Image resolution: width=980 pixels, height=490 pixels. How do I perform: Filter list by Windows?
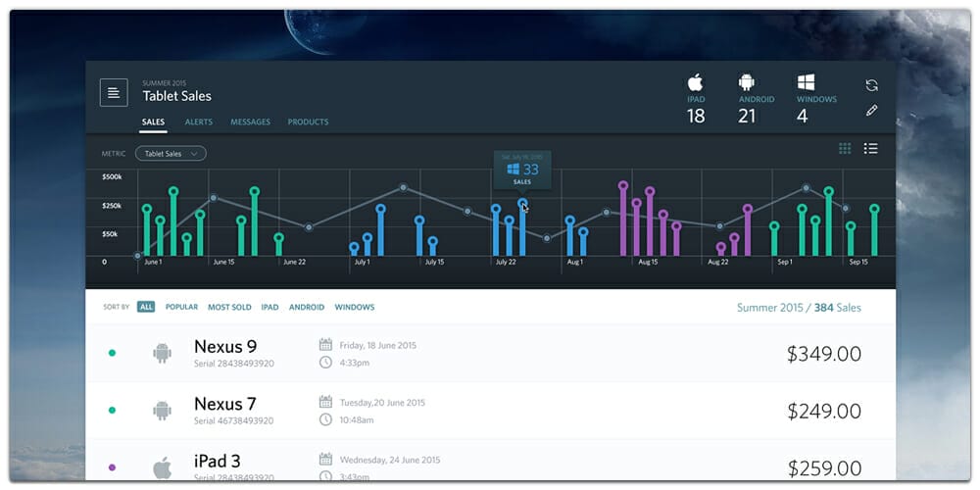[x=355, y=307]
